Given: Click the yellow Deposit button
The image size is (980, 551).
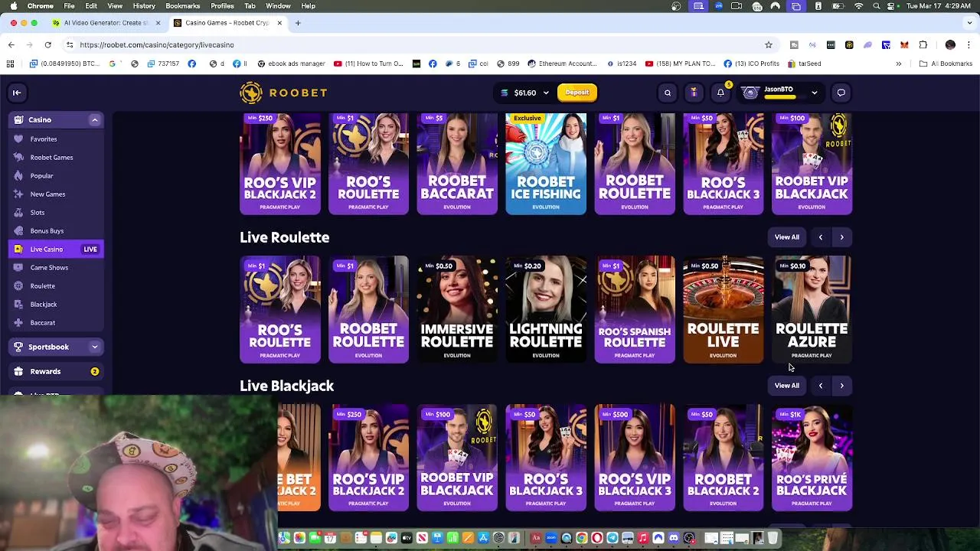Looking at the screenshot, I should (x=577, y=93).
